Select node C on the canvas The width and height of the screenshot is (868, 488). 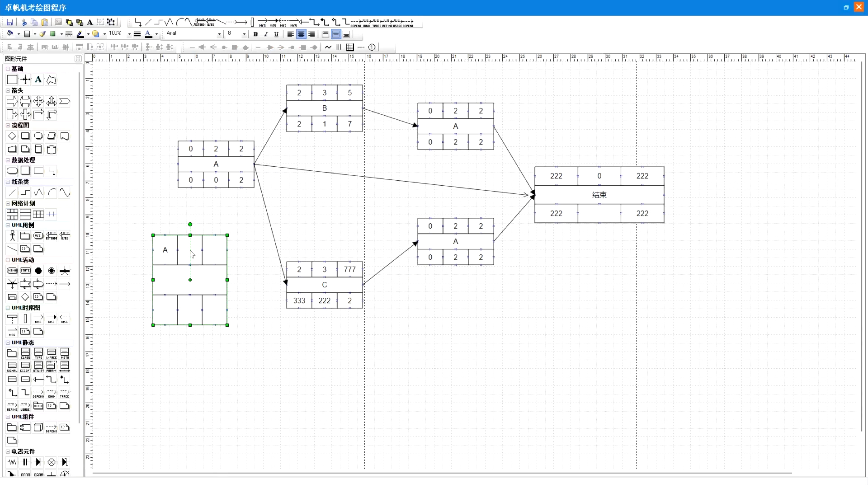coord(324,285)
